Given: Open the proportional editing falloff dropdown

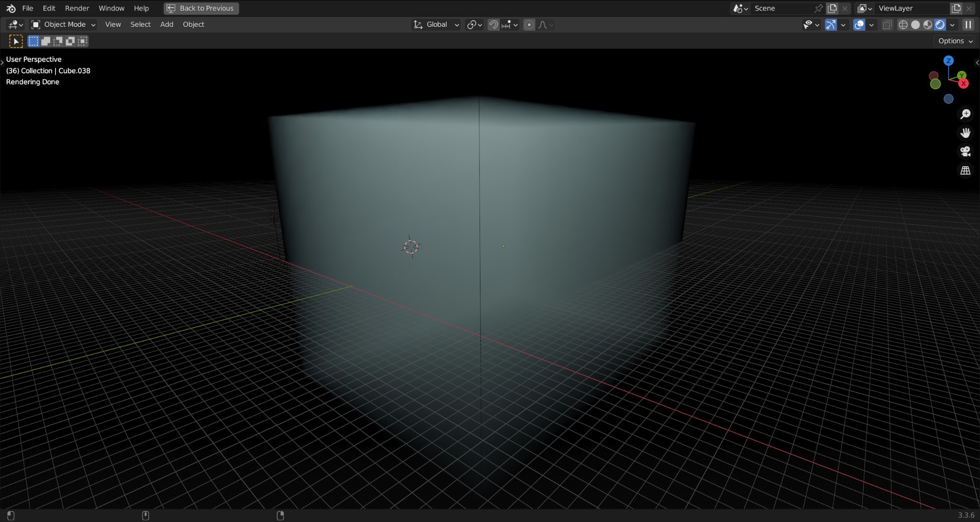Looking at the screenshot, I should 546,24.
